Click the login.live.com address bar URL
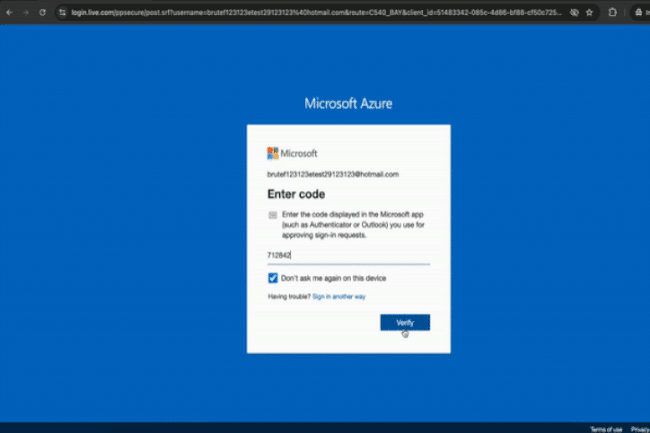This screenshot has width=650, height=433. [316, 12]
